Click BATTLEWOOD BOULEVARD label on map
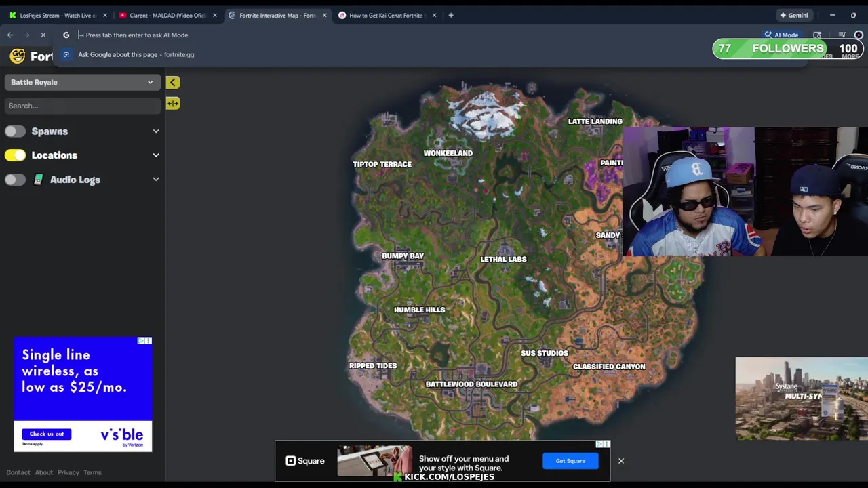 (x=471, y=384)
